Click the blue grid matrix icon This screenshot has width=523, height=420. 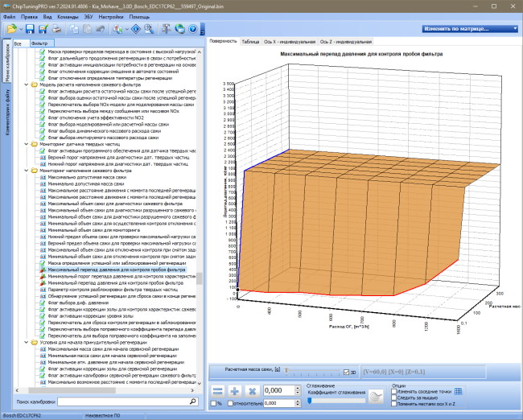coord(459,391)
